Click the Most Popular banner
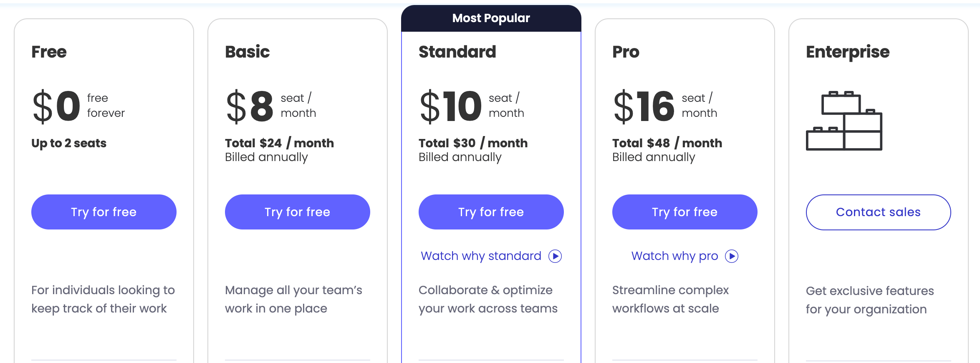980x363 pixels. click(491, 18)
